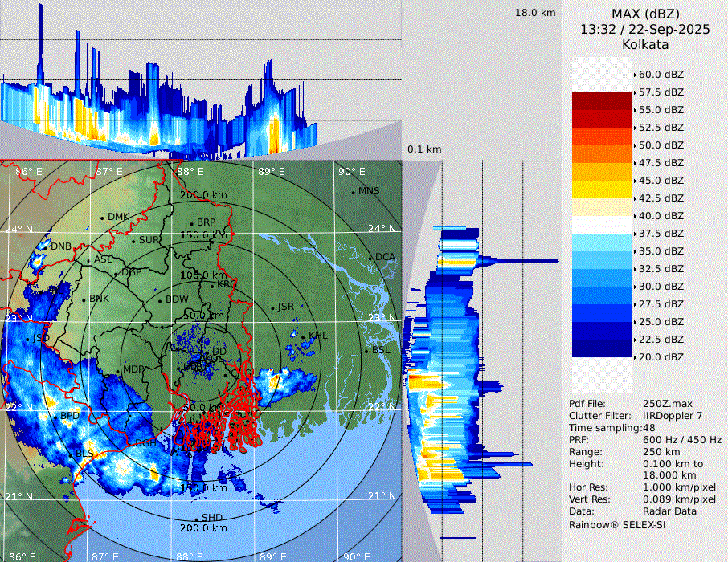The image size is (728, 562).
Task: Click the 60.0 dBZ legend label
Action: click(x=661, y=75)
